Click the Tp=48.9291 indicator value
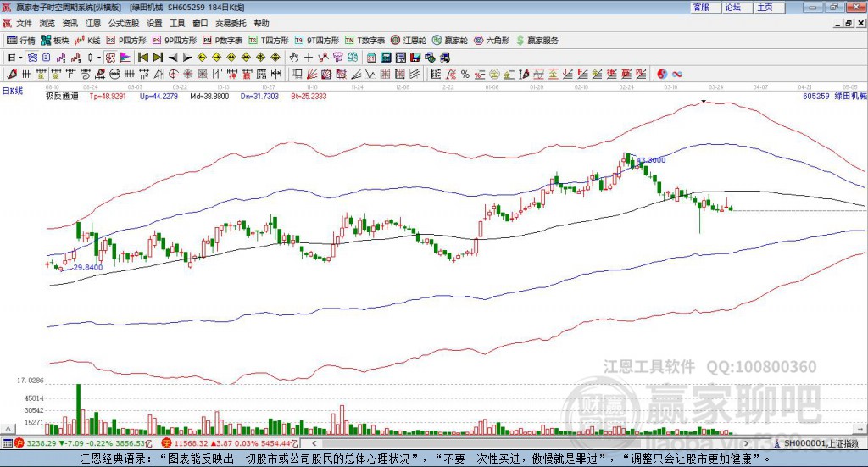 (108, 97)
